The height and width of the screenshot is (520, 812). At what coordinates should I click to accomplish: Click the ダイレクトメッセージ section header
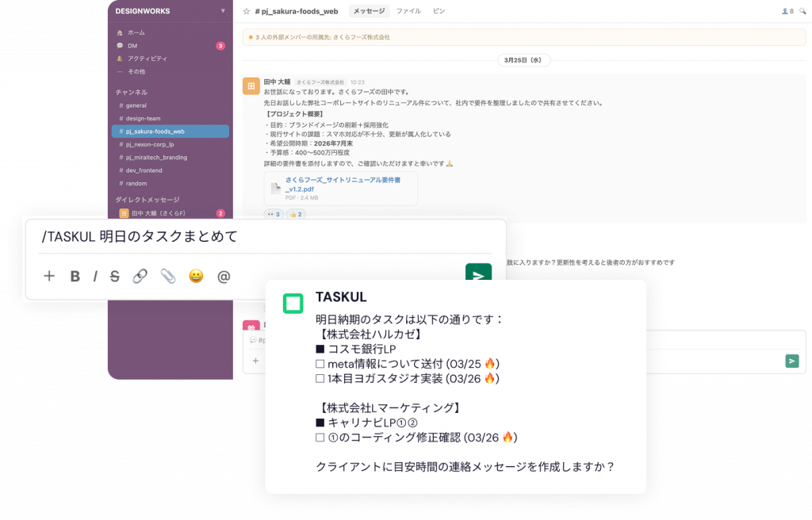(147, 200)
